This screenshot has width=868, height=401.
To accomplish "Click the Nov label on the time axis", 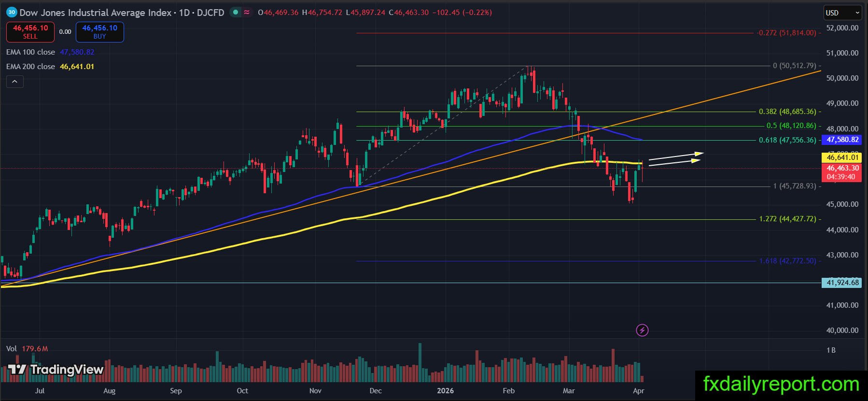I will 315,390.
